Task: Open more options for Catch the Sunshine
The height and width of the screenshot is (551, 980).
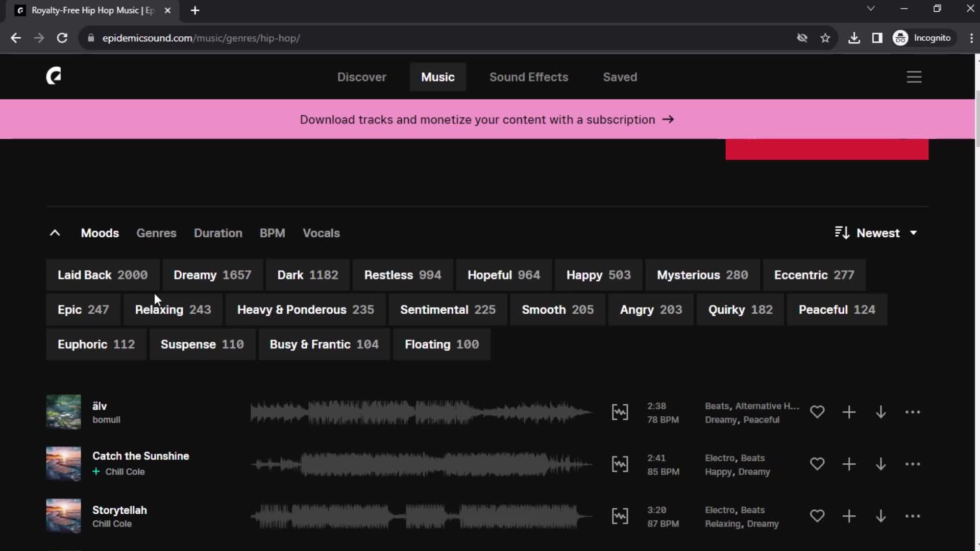Action: pyautogui.click(x=913, y=464)
